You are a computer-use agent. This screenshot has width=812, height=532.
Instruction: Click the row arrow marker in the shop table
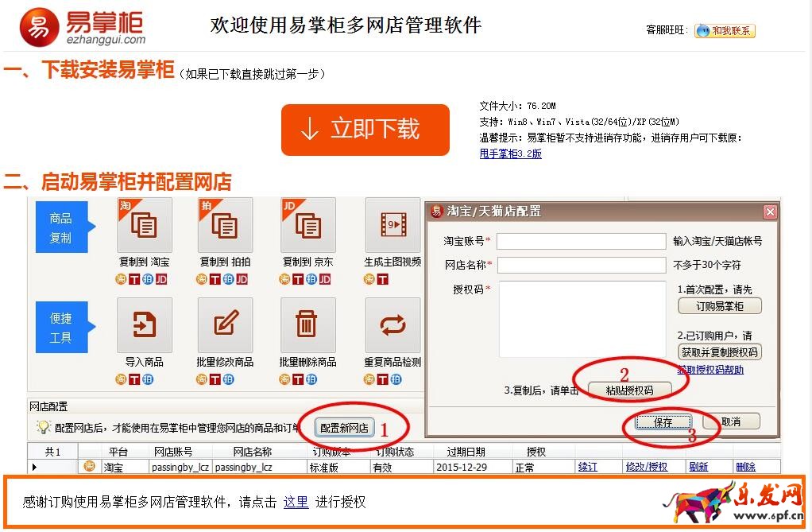coord(35,467)
